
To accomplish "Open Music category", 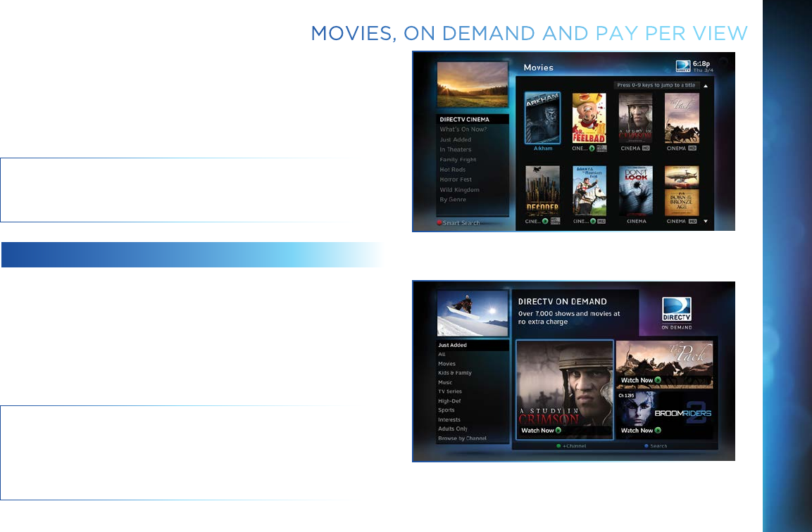I will coord(445,382).
